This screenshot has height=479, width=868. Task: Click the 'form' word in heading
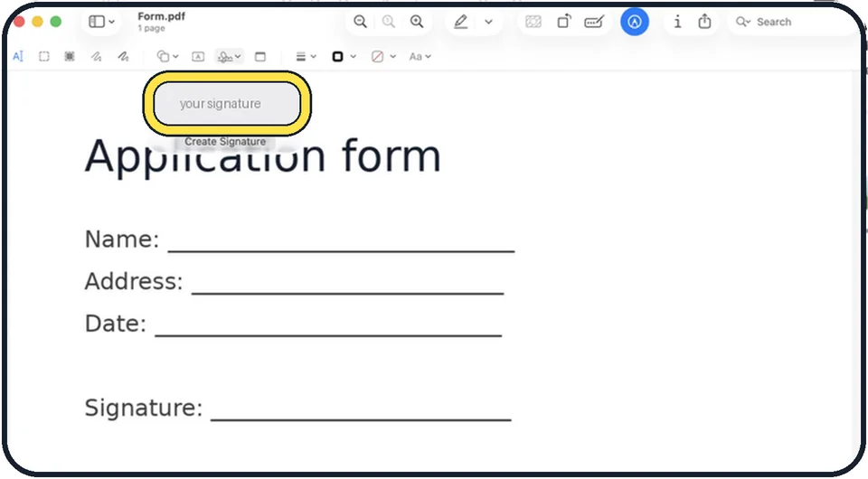click(x=391, y=156)
